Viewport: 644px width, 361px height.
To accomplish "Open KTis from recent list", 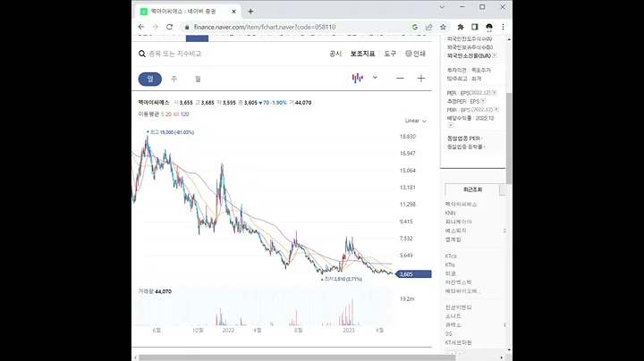I will 450,264.
